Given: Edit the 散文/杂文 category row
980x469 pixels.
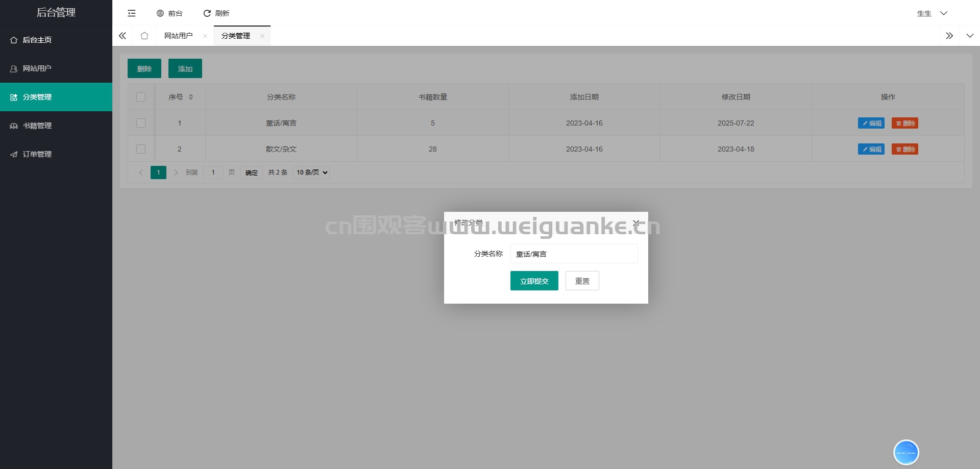Looking at the screenshot, I should click(871, 149).
